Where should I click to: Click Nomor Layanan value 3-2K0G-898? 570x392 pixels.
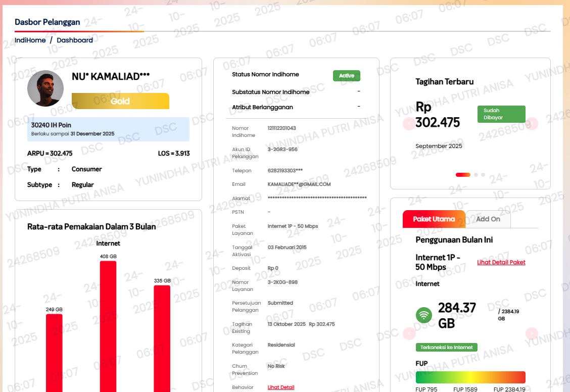tap(282, 282)
